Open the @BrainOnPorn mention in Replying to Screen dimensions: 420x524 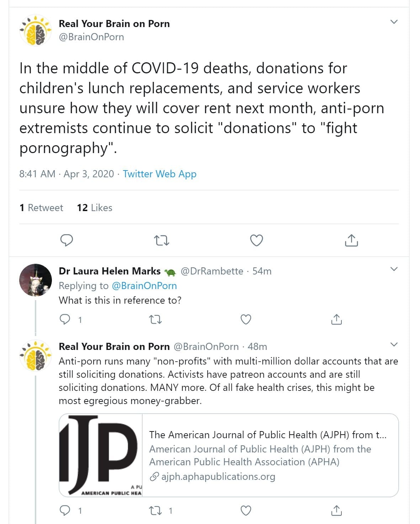coord(144,285)
